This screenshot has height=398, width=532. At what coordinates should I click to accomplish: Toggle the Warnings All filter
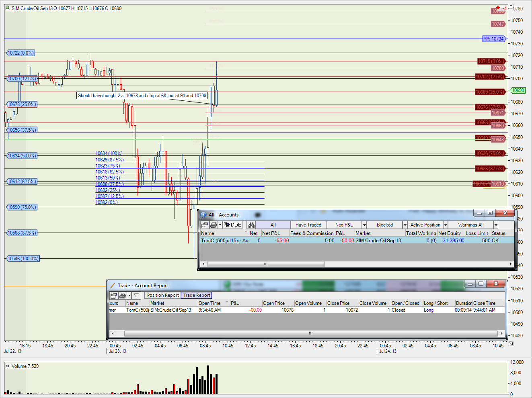click(471, 225)
